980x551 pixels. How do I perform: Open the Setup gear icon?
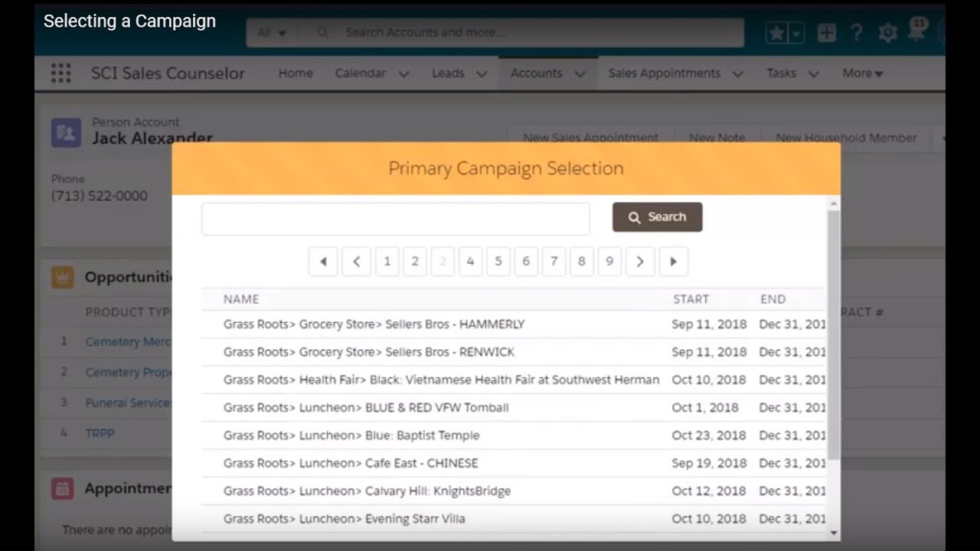[887, 33]
